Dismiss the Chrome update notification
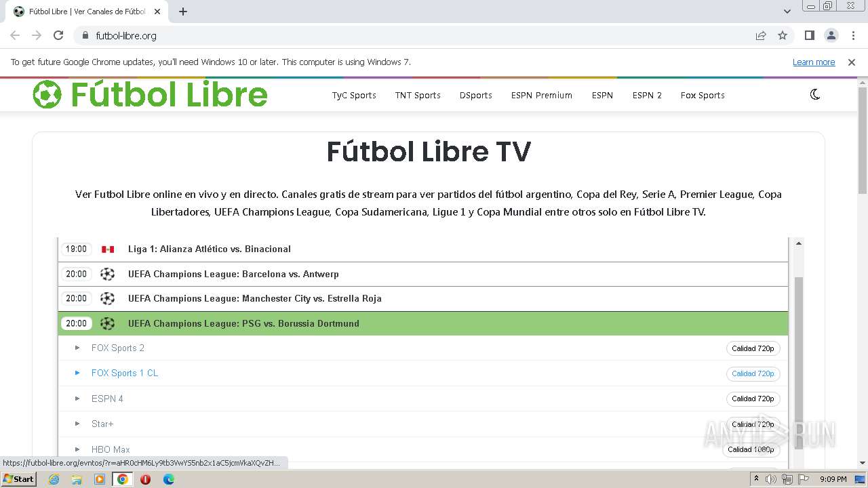 [x=852, y=62]
